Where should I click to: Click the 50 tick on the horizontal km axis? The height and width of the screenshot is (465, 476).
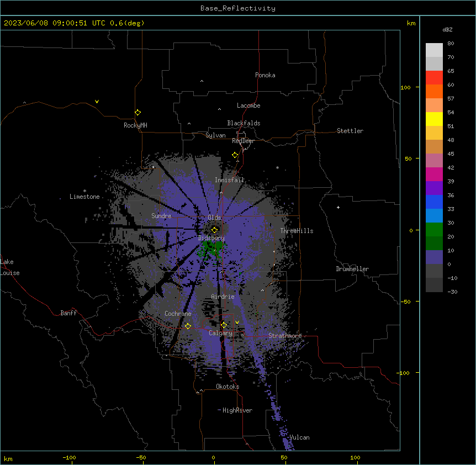pyautogui.click(x=284, y=457)
